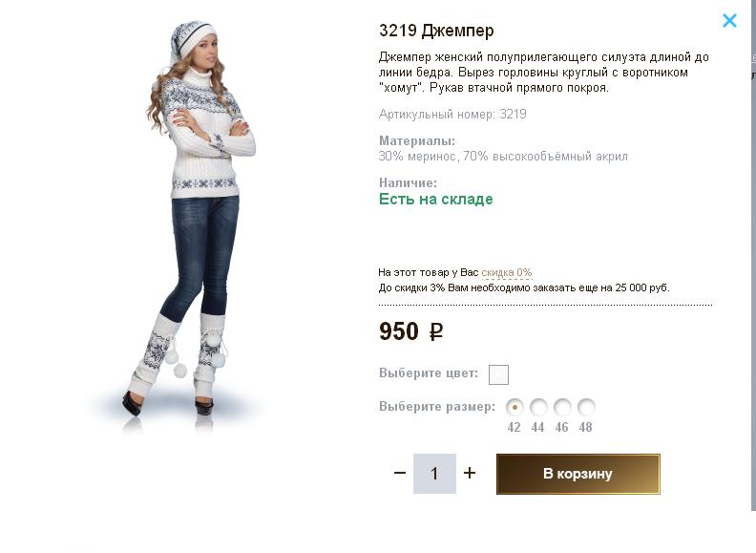Click the Артикульный номер: 3219 line
Viewport: 756px width, 553px height.
(x=452, y=115)
